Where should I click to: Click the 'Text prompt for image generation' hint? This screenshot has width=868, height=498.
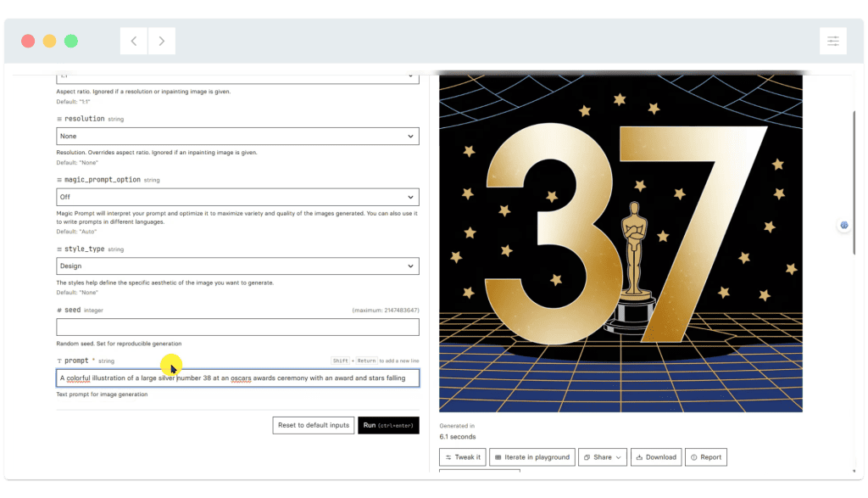coord(102,394)
